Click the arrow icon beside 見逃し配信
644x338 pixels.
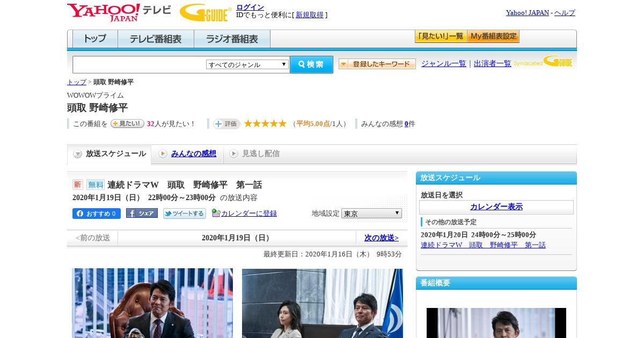233,154
